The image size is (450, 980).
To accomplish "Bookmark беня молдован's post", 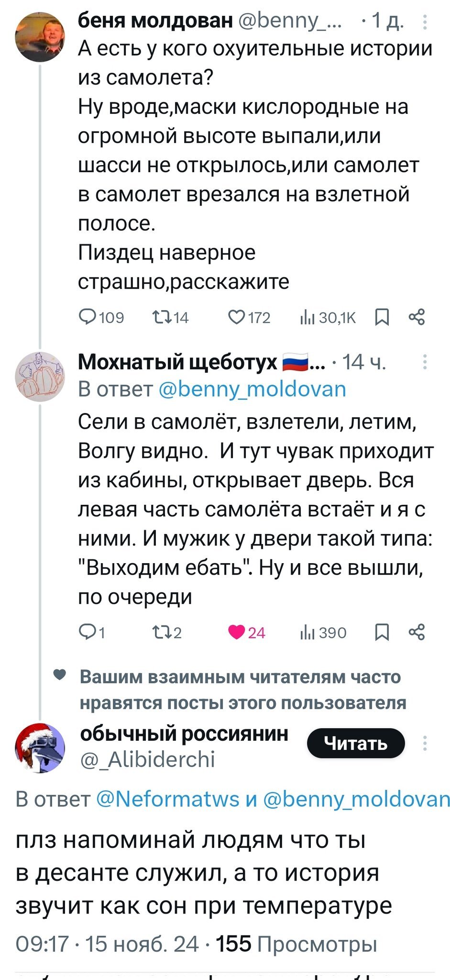I will pyautogui.click(x=382, y=317).
